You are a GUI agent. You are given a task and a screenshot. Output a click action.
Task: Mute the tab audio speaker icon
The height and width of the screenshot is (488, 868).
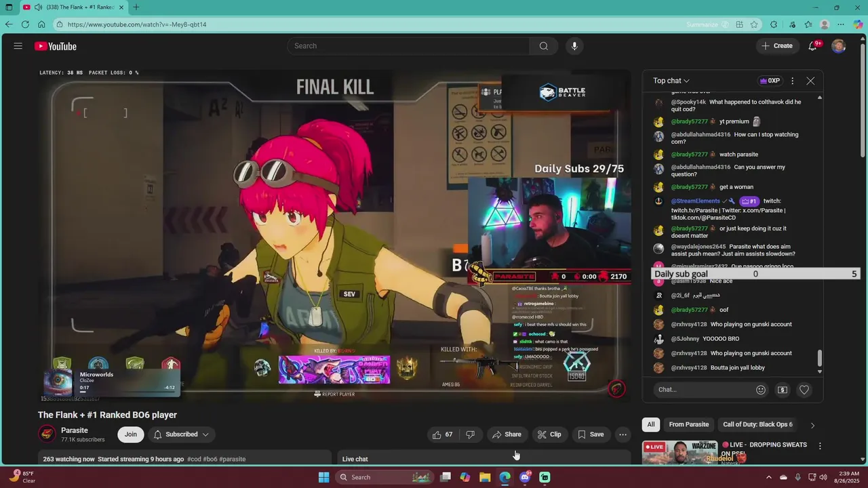pyautogui.click(x=38, y=7)
